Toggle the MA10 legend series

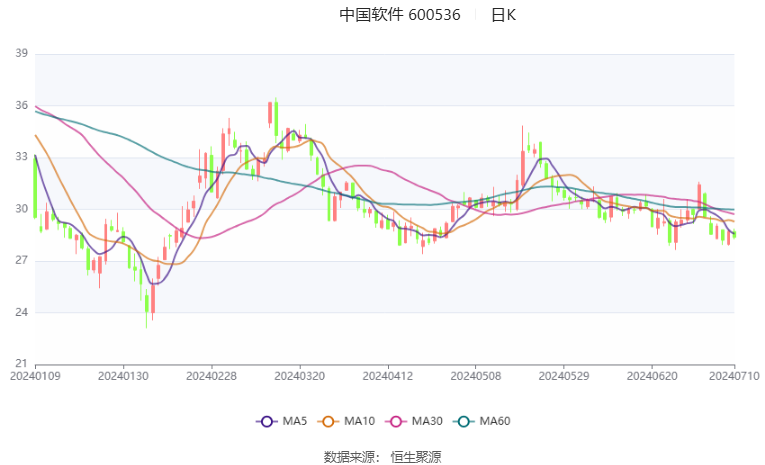346,421
